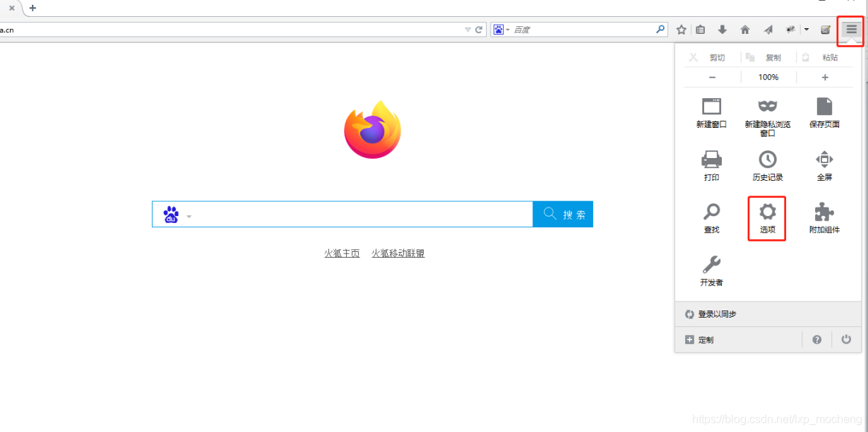This screenshot has width=868, height=432.
Task: Bookmark page with star icon
Action: click(x=682, y=30)
